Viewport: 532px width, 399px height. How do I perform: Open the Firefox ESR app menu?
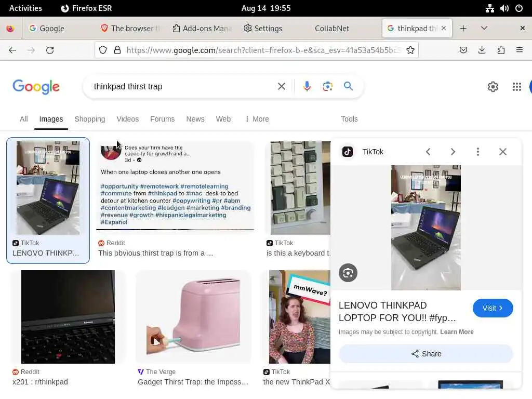pos(86,8)
